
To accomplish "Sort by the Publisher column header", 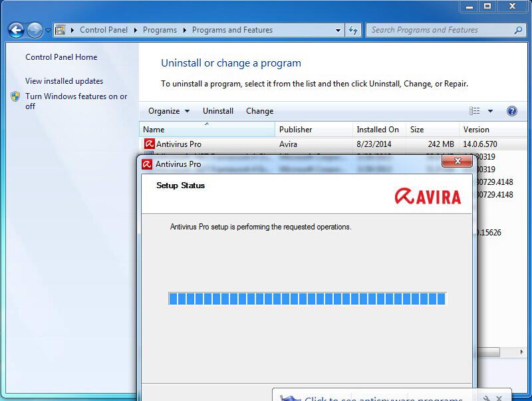I will coord(314,130).
